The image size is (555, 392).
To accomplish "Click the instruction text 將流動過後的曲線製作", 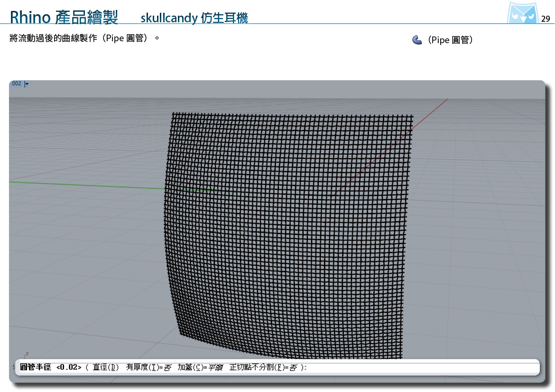I will 54,38.
